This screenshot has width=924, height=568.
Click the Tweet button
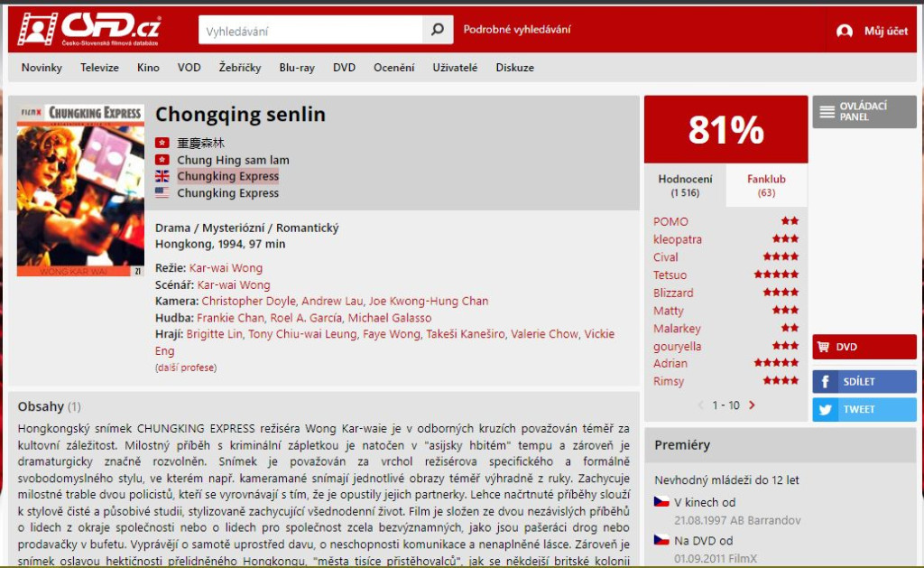pos(864,409)
